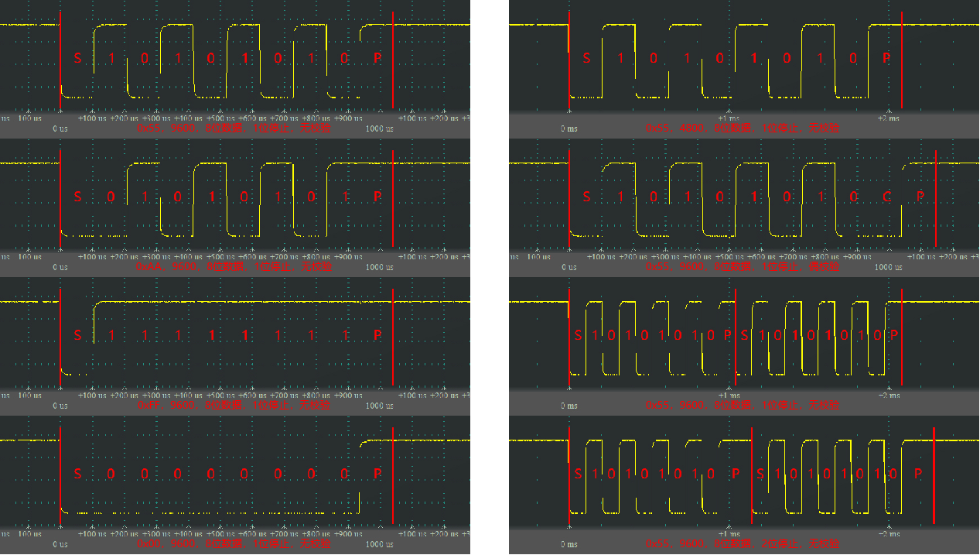Click the 0 us label under 0xAA waveform
Image resolution: width=980 pixels, height=555 pixels.
[60, 267]
